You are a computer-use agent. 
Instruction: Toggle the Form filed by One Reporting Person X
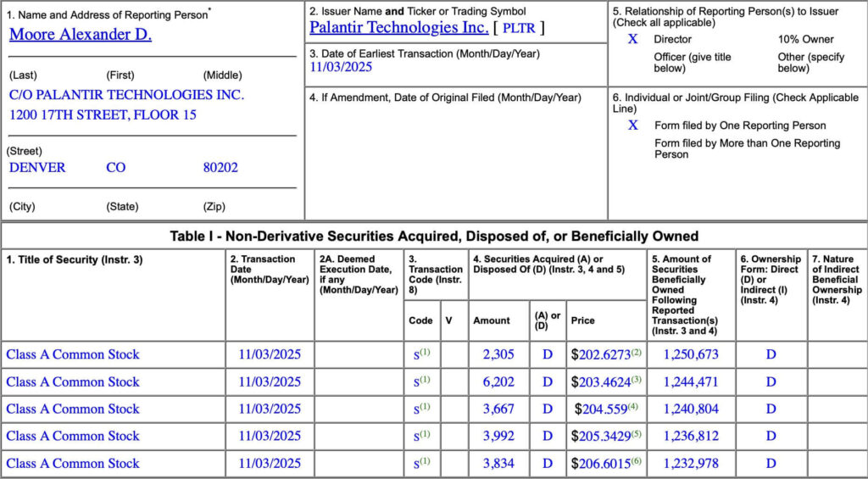point(632,125)
